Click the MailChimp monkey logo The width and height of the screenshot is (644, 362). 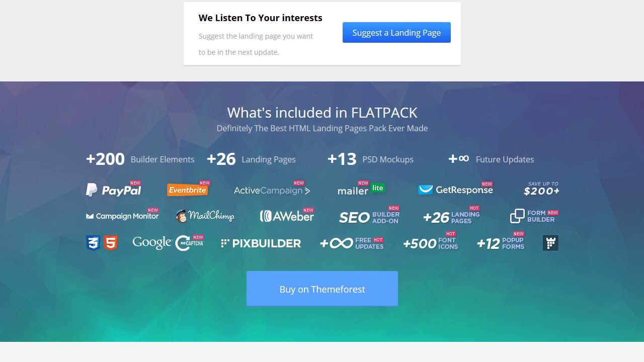(181, 216)
